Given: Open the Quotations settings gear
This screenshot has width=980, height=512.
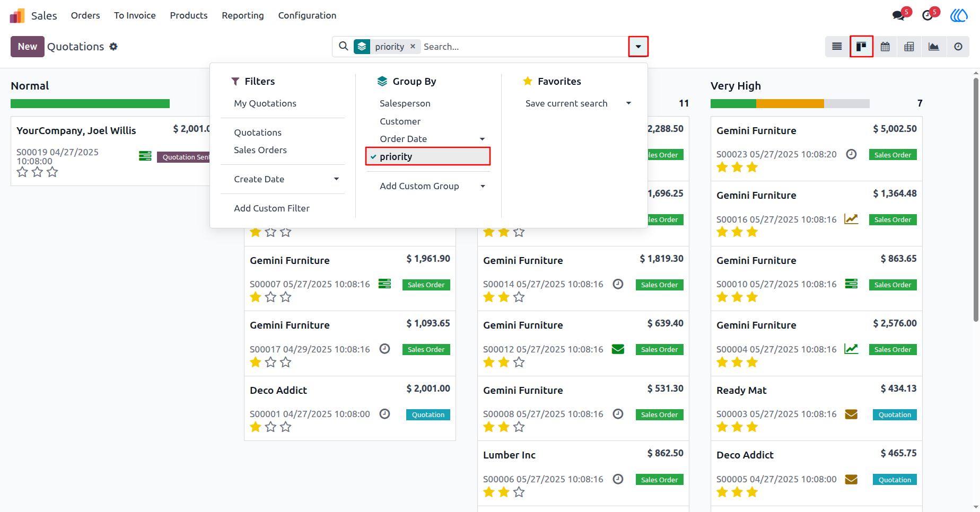Looking at the screenshot, I should [113, 47].
